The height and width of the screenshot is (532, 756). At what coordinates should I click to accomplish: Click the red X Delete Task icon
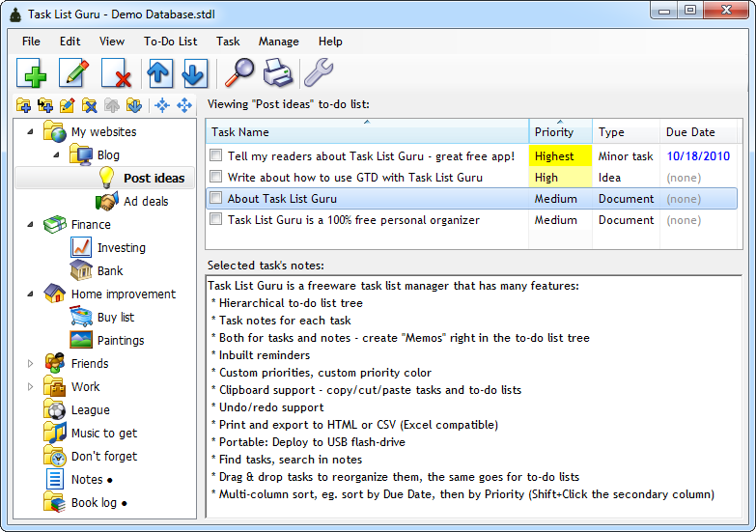[x=116, y=73]
